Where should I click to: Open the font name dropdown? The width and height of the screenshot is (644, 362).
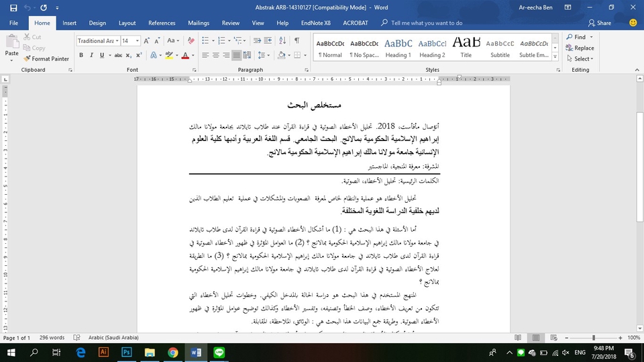pyautogui.click(x=117, y=41)
